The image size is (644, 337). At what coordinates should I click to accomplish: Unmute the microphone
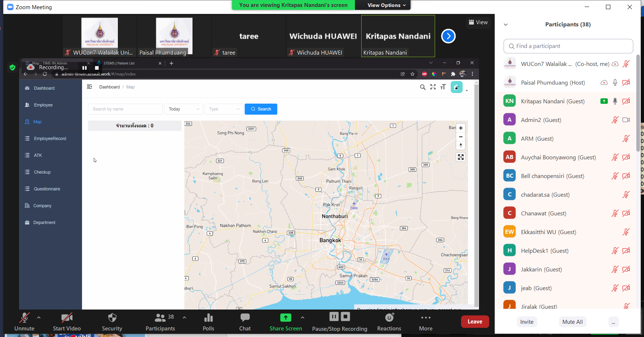24,318
